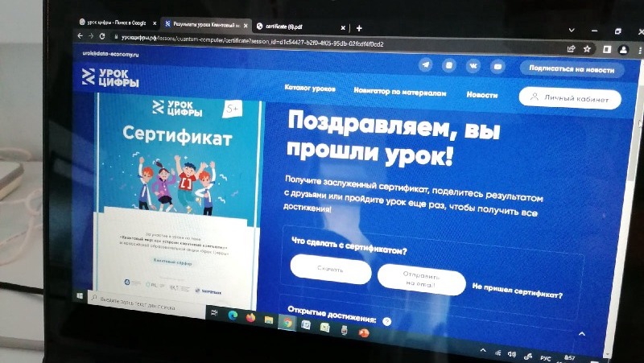Open the Chrome profile avatar icon
This screenshot has height=363, width=644.
[623, 50]
